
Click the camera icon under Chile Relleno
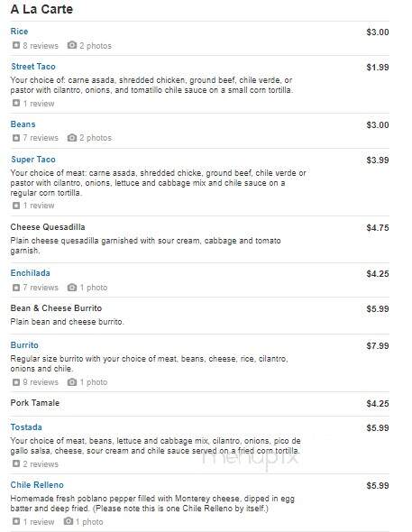tap(69, 521)
